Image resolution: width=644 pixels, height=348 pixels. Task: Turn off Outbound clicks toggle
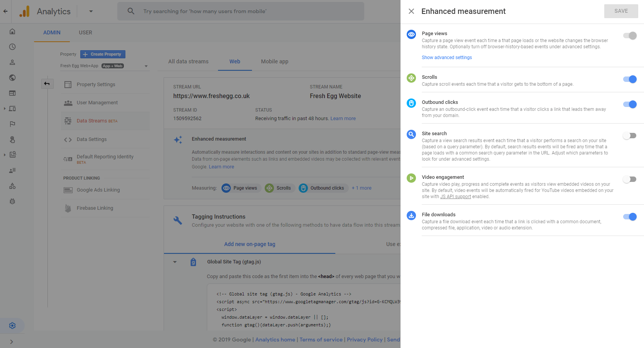[x=630, y=104]
